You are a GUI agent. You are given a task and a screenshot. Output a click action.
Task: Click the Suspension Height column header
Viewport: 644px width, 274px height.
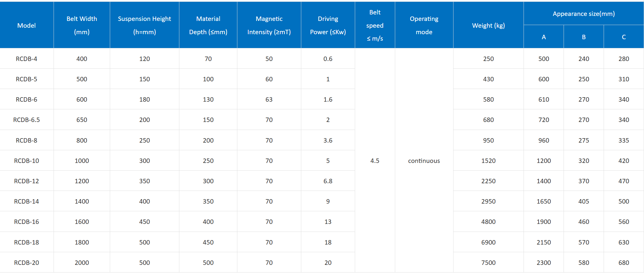pyautogui.click(x=144, y=25)
